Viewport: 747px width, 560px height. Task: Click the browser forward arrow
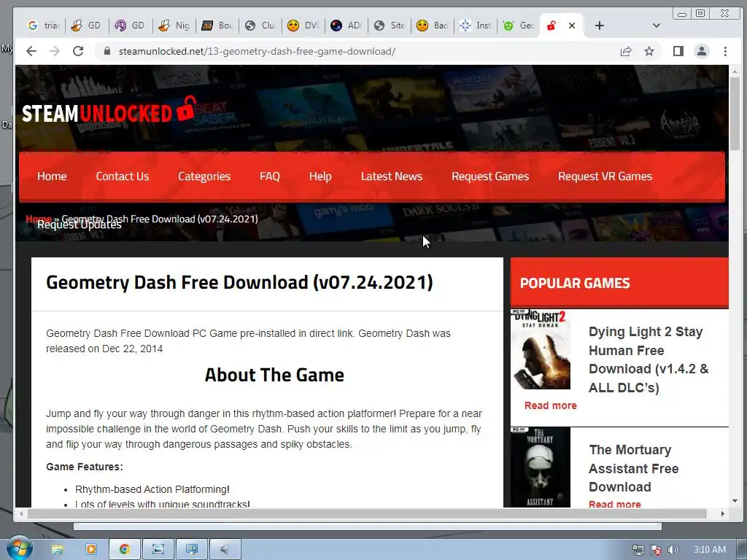click(55, 51)
